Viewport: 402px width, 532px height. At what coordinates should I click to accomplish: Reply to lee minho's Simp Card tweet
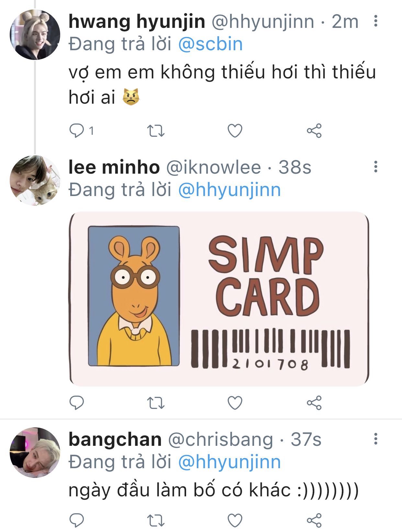[x=77, y=403]
